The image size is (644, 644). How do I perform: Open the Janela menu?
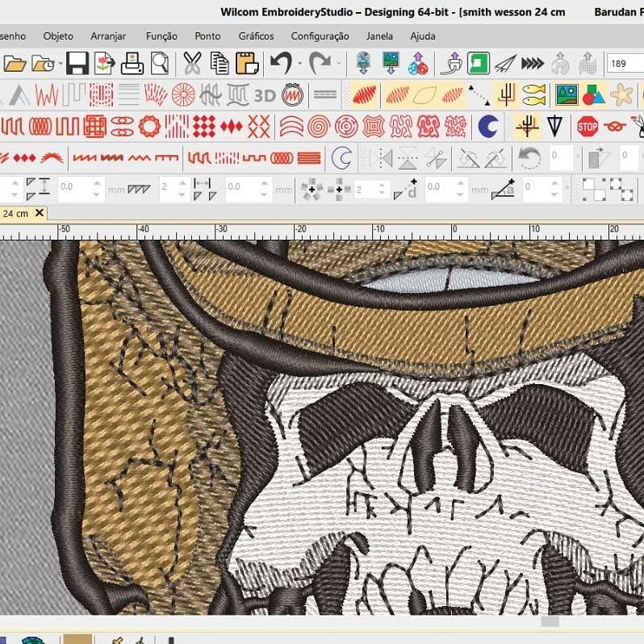pyautogui.click(x=379, y=36)
